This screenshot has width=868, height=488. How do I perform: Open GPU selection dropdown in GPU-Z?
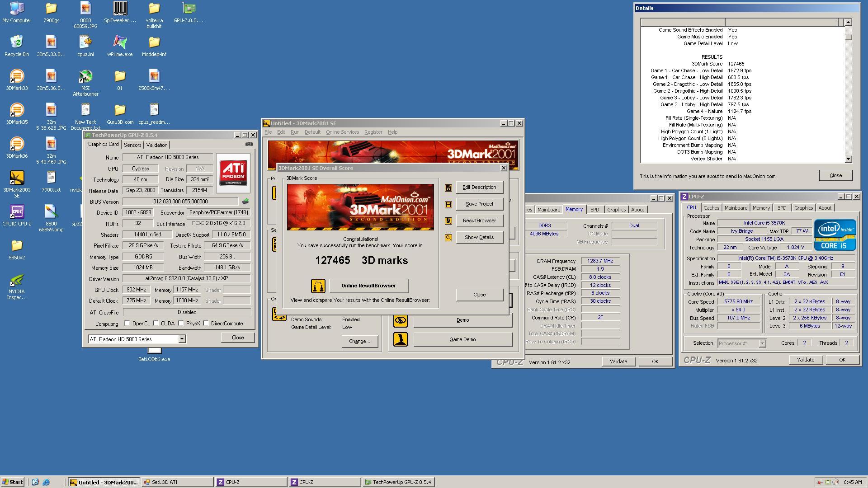coord(182,339)
